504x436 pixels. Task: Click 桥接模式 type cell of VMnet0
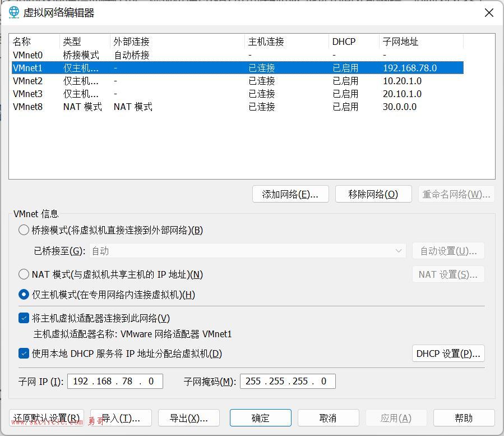pos(81,55)
